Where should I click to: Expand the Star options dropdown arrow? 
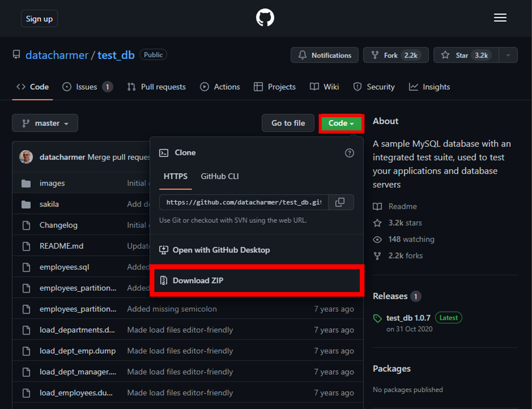pyautogui.click(x=508, y=55)
